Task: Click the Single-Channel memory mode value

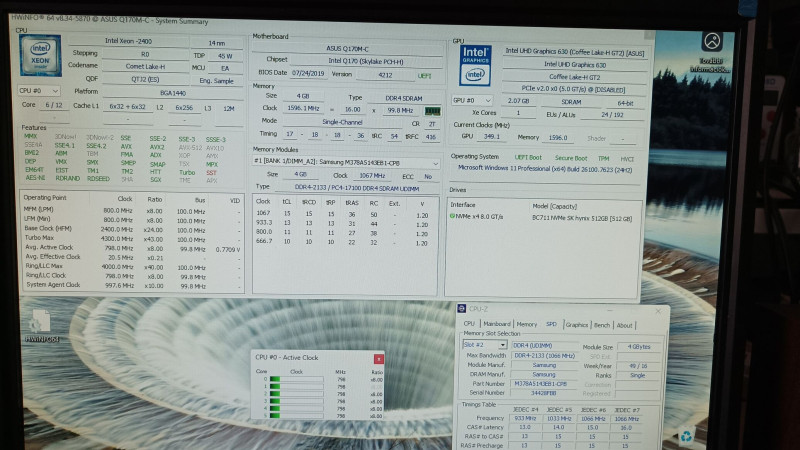Action: (x=342, y=122)
